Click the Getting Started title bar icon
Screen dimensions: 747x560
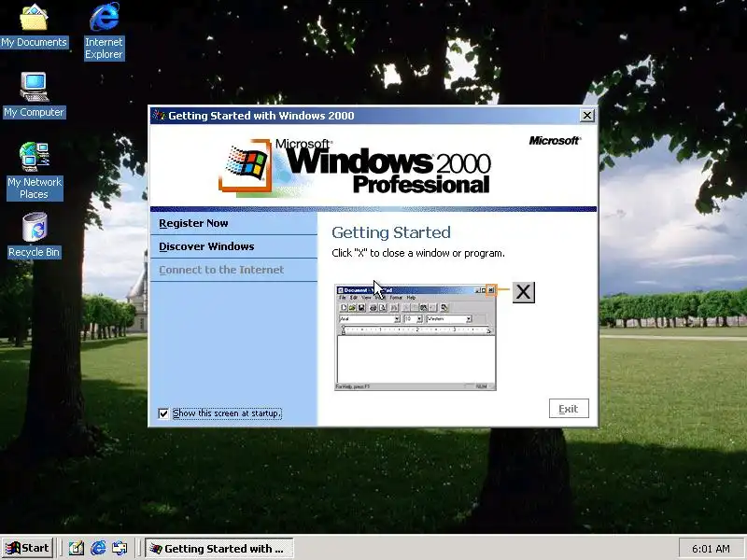click(159, 115)
